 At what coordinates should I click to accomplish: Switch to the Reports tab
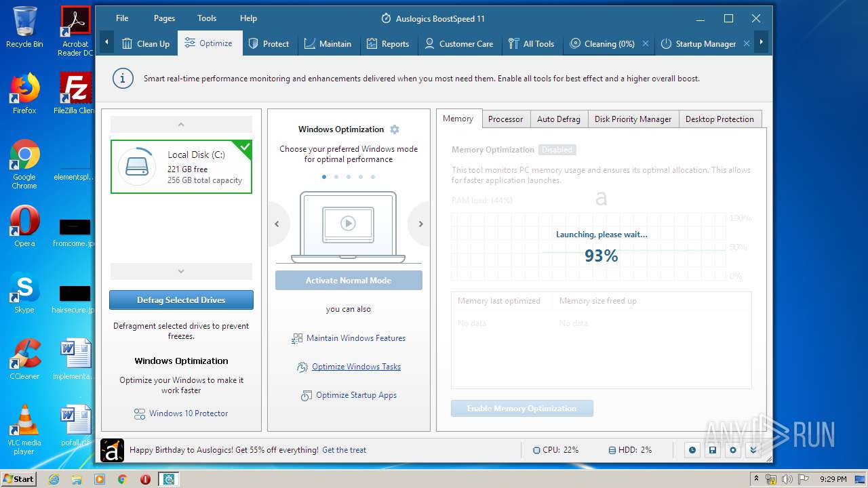(x=388, y=43)
